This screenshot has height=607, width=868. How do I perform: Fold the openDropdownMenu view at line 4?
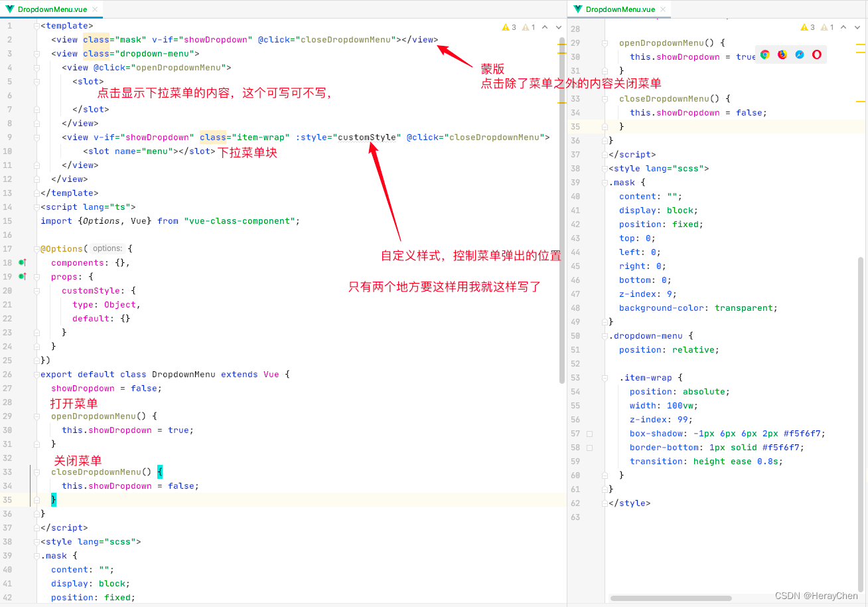pyautogui.click(x=37, y=67)
